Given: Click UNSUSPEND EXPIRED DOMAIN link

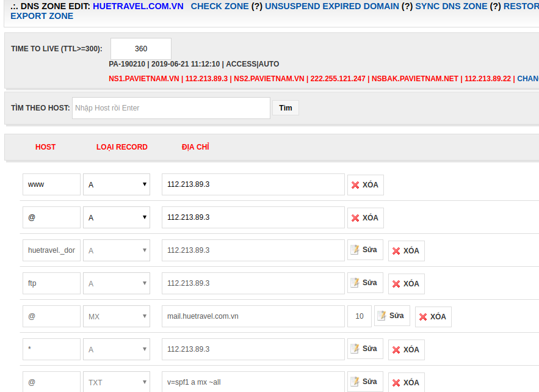Looking at the screenshot, I should pyautogui.click(x=331, y=6).
